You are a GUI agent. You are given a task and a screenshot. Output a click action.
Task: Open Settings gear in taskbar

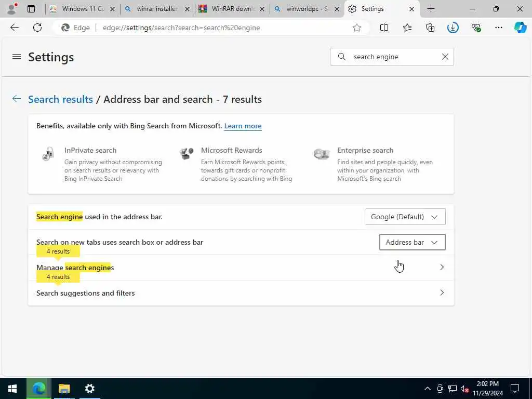coord(89,389)
